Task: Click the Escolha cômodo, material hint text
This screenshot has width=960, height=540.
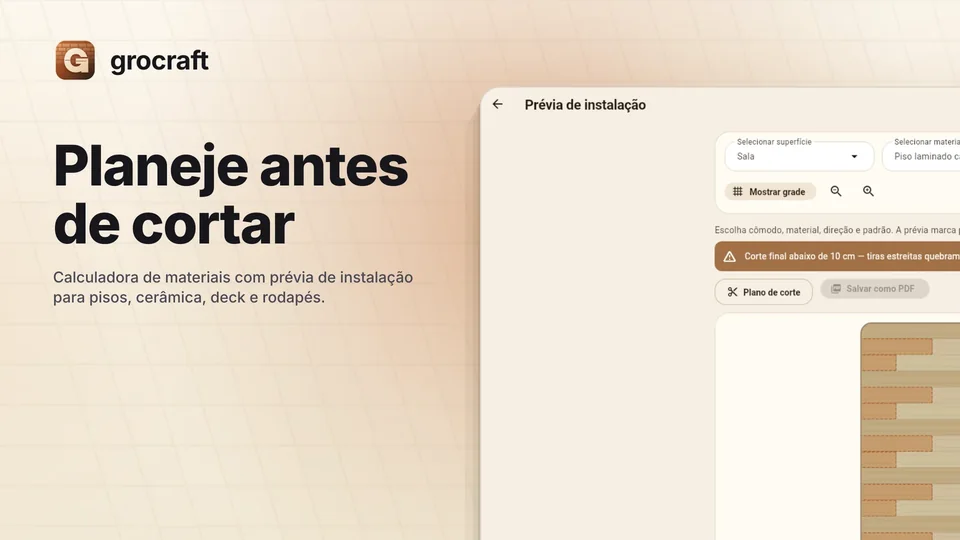Action: point(837,230)
